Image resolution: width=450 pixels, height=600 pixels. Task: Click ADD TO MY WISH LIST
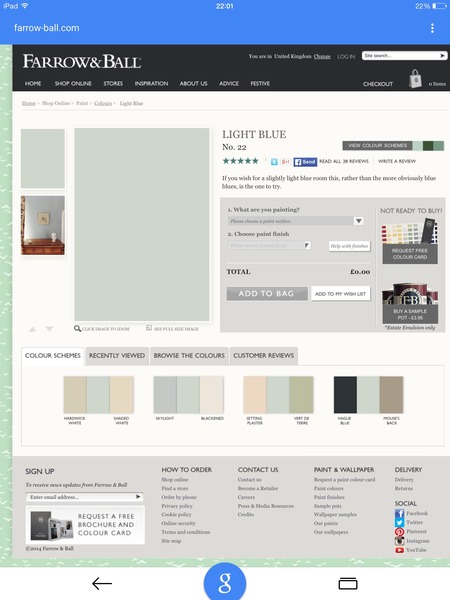(341, 293)
